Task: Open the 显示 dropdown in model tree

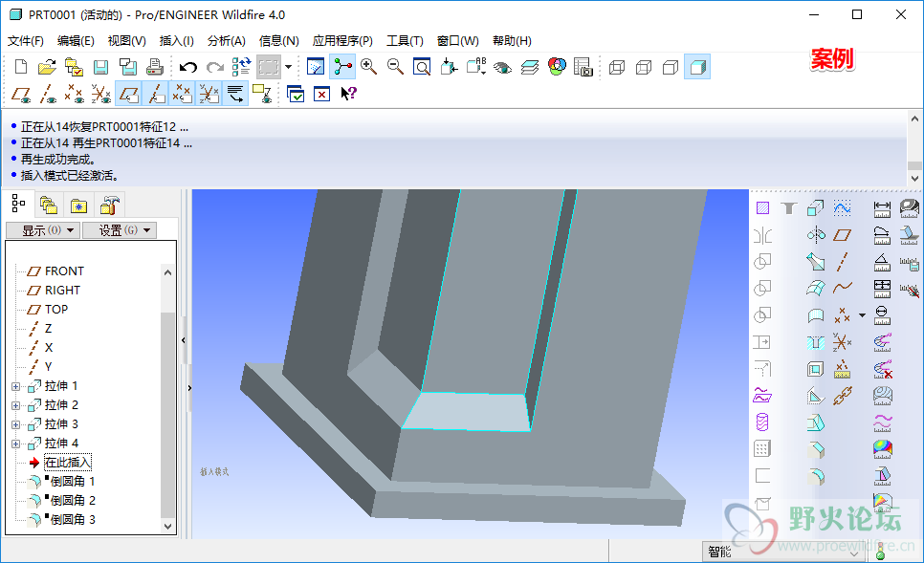Action: (43, 230)
